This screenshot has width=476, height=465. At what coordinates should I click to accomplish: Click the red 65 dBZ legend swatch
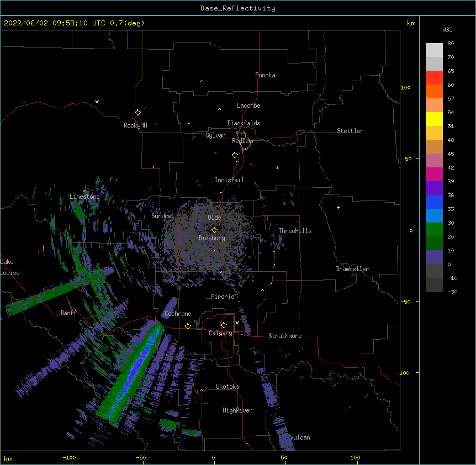point(434,77)
